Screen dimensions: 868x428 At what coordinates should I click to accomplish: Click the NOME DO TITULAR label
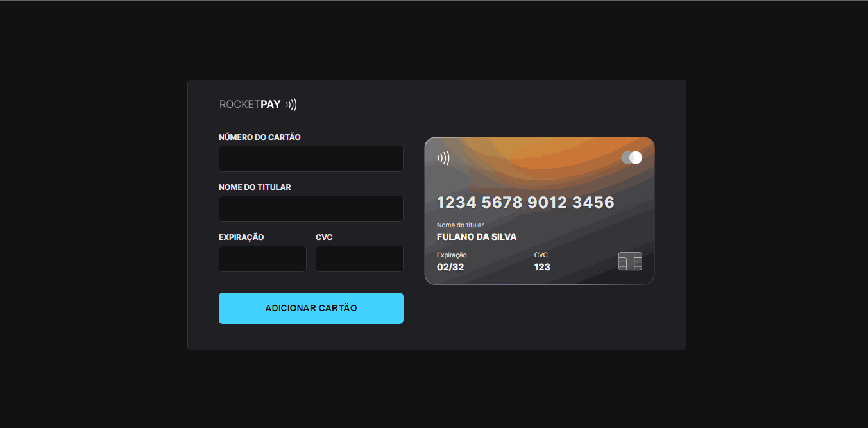click(255, 187)
